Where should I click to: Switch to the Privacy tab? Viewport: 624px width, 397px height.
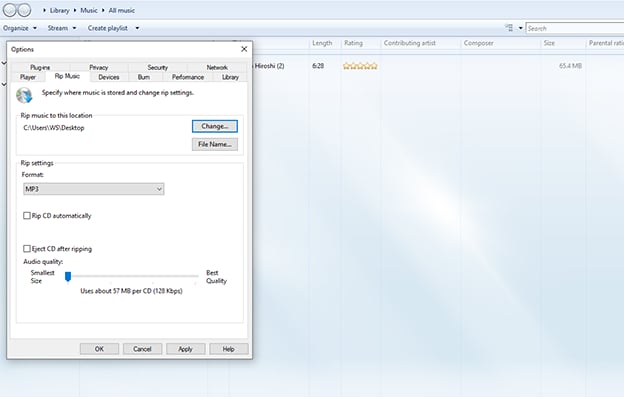99,67
